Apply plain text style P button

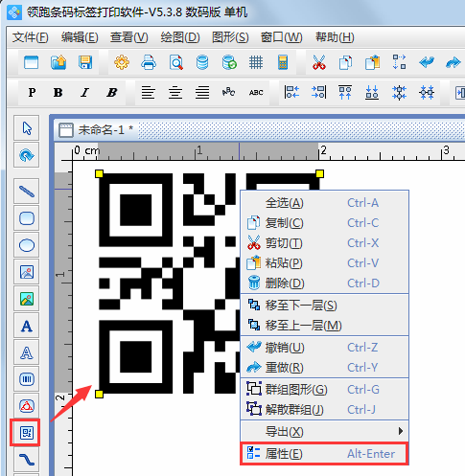click(x=32, y=93)
